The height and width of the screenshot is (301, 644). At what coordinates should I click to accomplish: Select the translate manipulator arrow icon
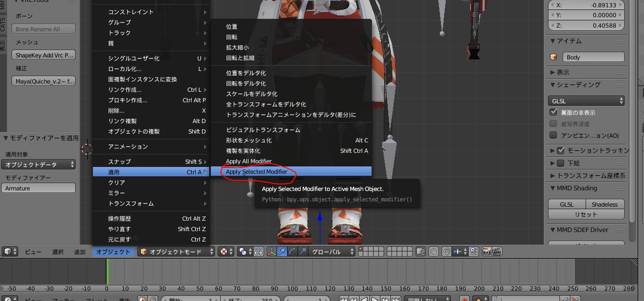coord(282,252)
